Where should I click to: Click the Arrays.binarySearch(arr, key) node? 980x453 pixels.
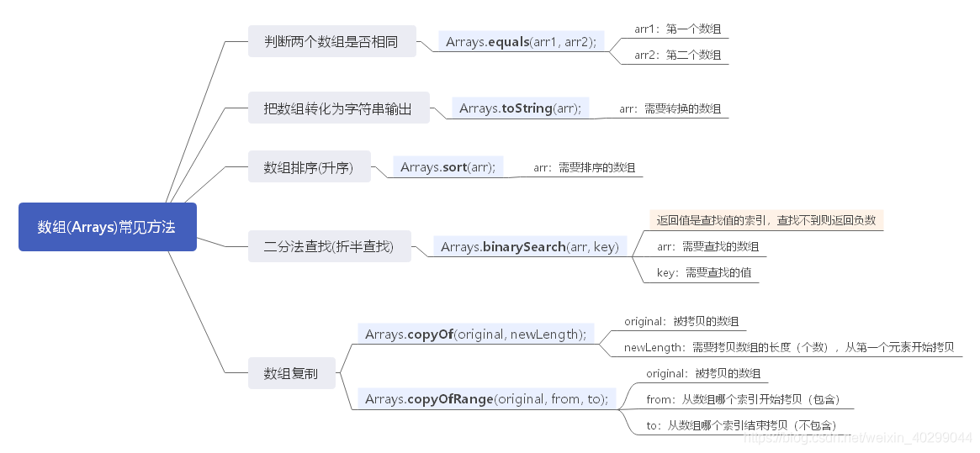coord(530,246)
